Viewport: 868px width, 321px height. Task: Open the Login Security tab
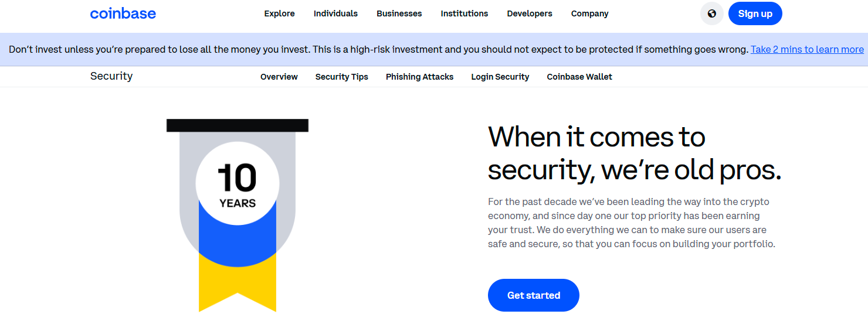500,77
